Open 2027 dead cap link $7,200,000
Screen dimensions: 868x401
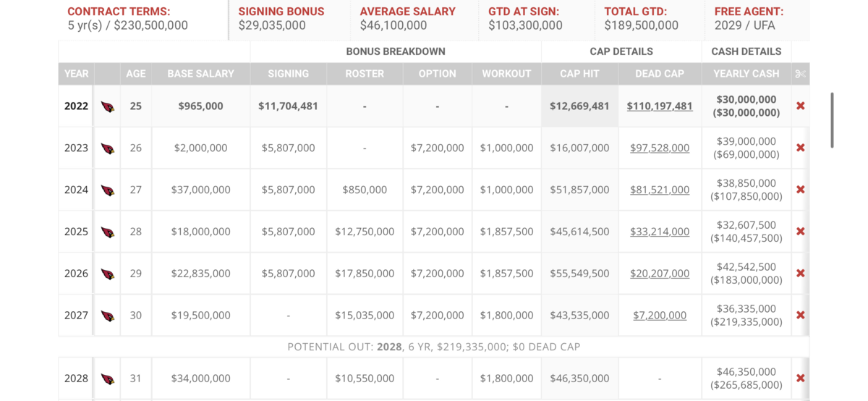tap(660, 316)
